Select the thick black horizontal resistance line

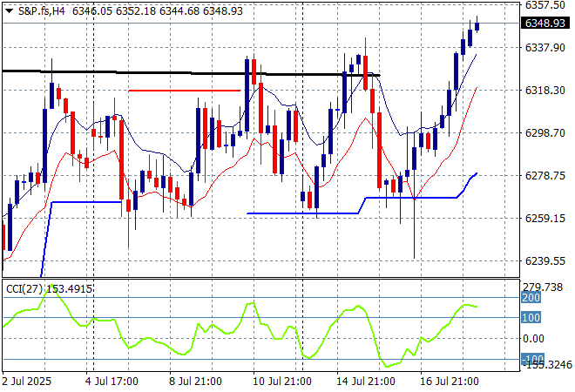[174, 73]
